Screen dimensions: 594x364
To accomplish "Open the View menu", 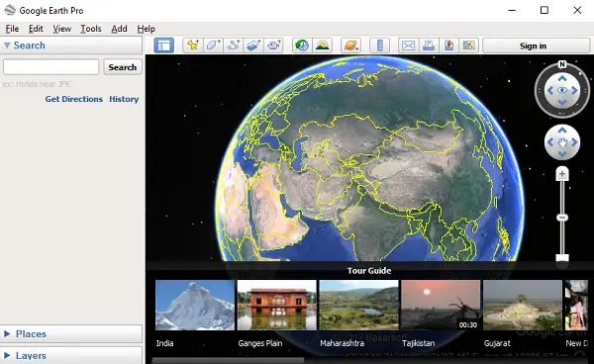I will [61, 29].
